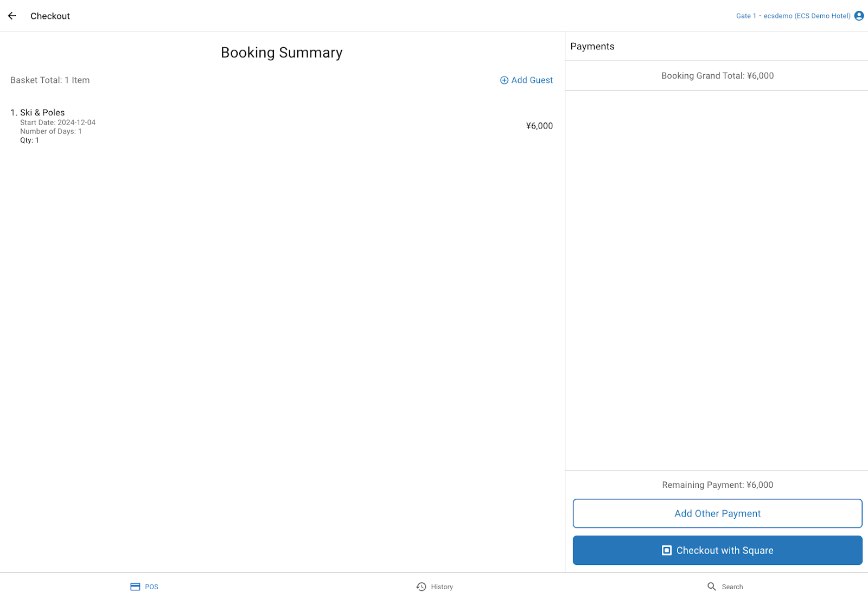The image size is (868, 599).
Task: Click the ¥6,000 item price
Action: click(539, 126)
